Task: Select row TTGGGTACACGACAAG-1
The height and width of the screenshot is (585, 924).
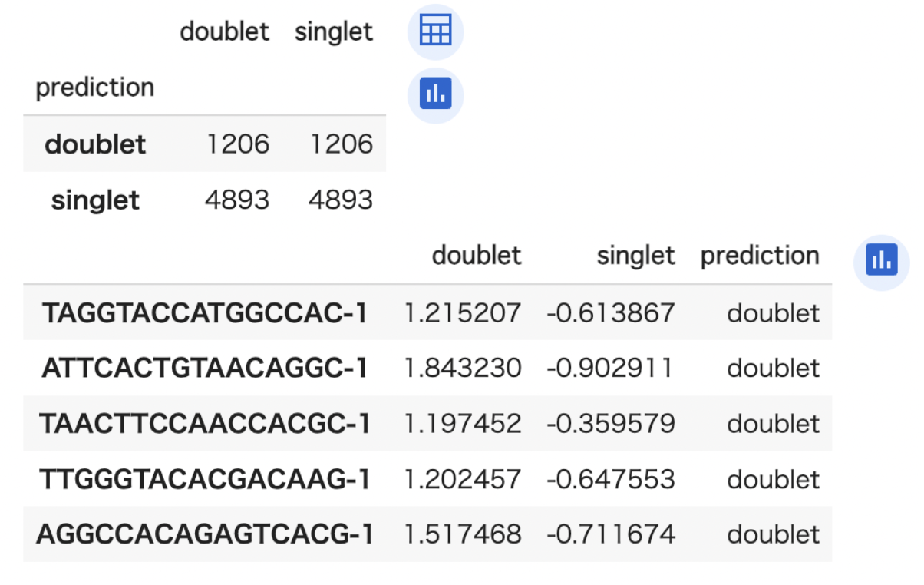Action: (427, 479)
